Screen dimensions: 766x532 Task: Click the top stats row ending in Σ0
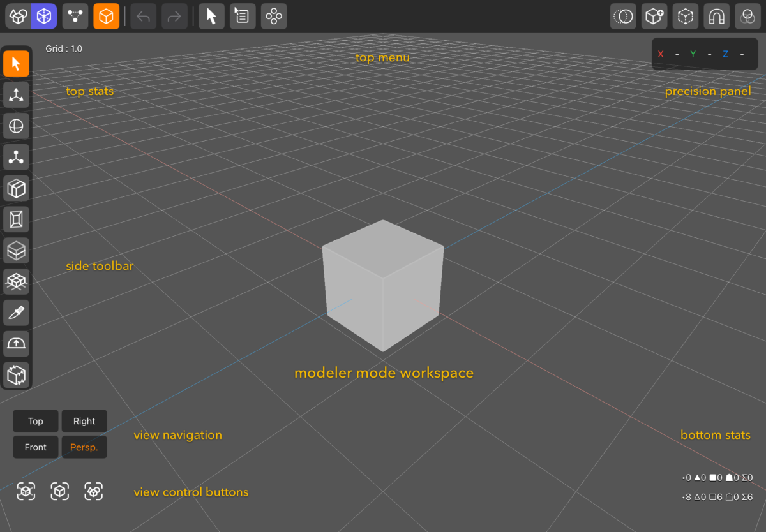(717, 477)
